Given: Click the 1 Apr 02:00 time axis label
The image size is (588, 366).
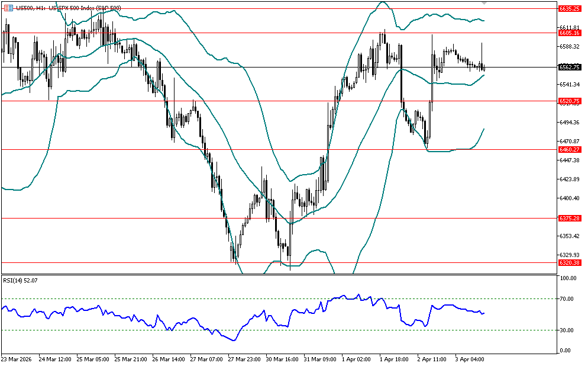Looking at the screenshot, I should click(x=356, y=359).
